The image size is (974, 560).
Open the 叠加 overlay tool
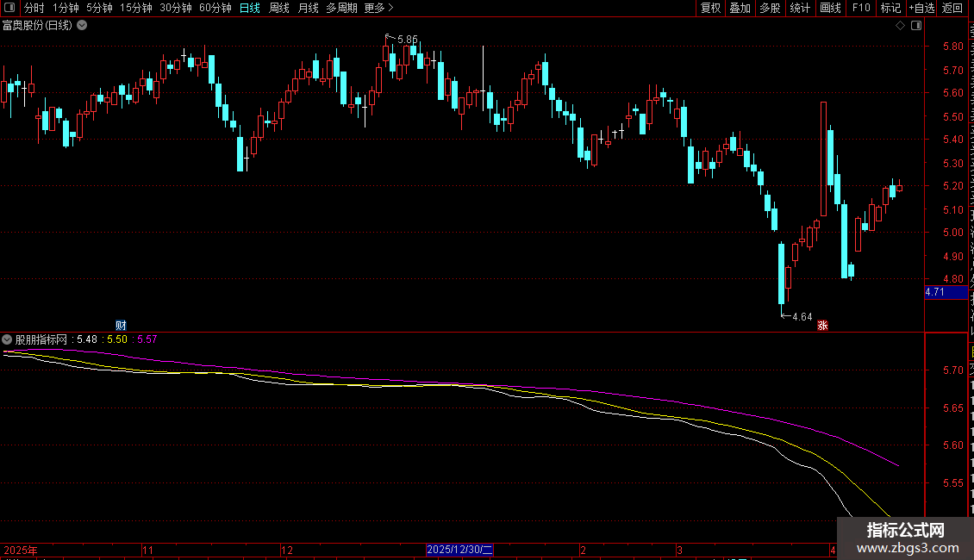tap(740, 8)
